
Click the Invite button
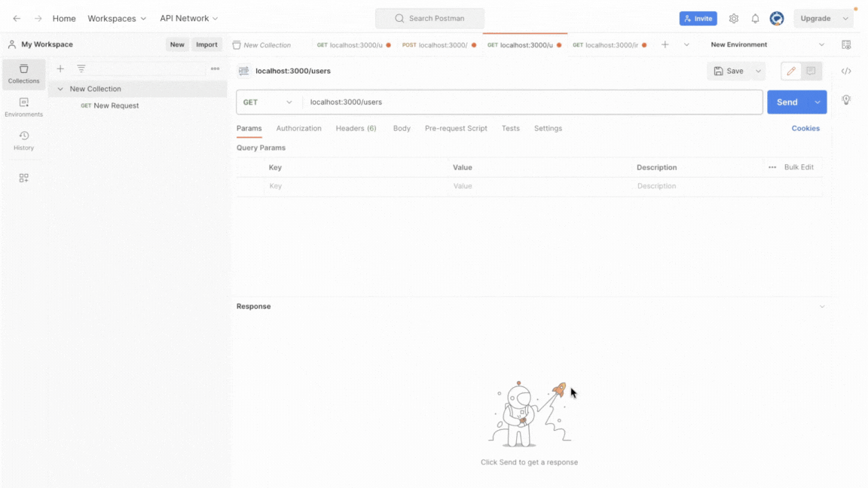click(698, 18)
